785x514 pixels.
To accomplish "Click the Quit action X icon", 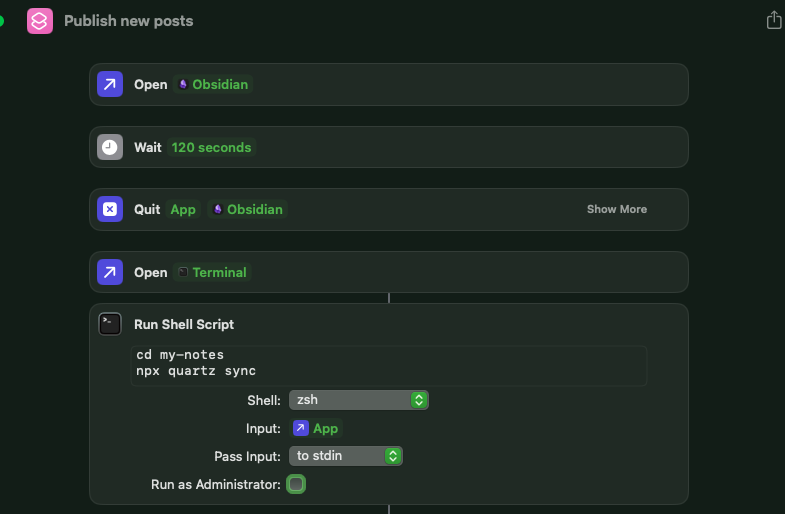I will [110, 209].
